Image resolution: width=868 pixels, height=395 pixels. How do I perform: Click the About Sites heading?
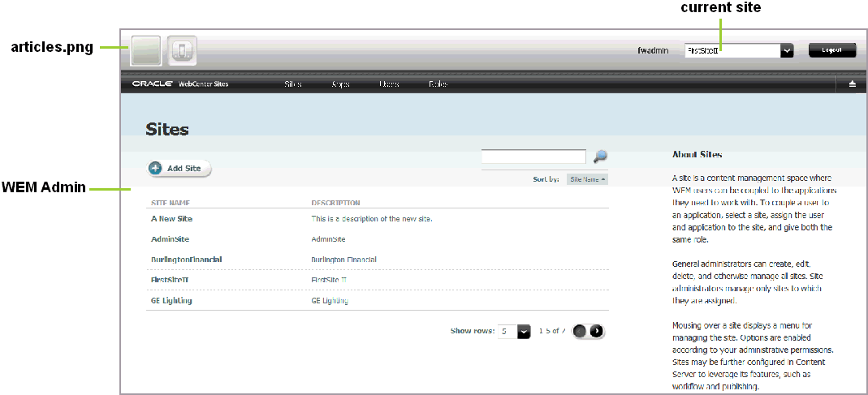click(x=697, y=154)
